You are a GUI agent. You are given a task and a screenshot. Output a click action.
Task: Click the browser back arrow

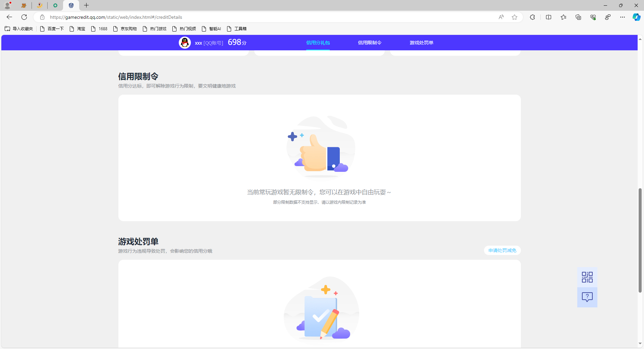[9, 17]
